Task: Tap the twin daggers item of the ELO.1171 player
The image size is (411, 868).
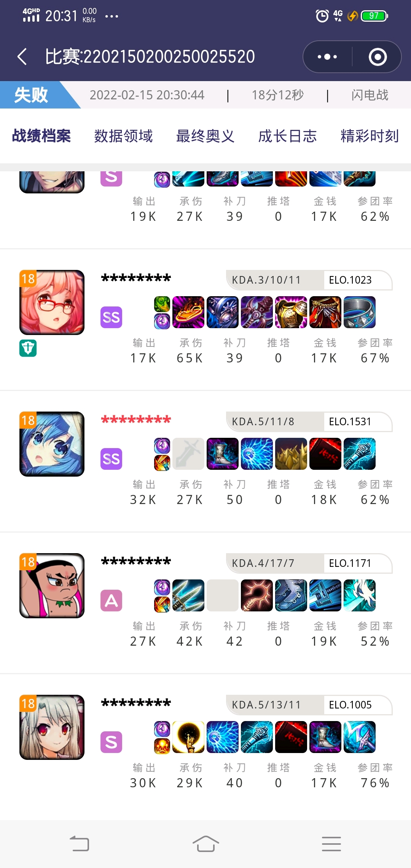Action: click(x=188, y=595)
